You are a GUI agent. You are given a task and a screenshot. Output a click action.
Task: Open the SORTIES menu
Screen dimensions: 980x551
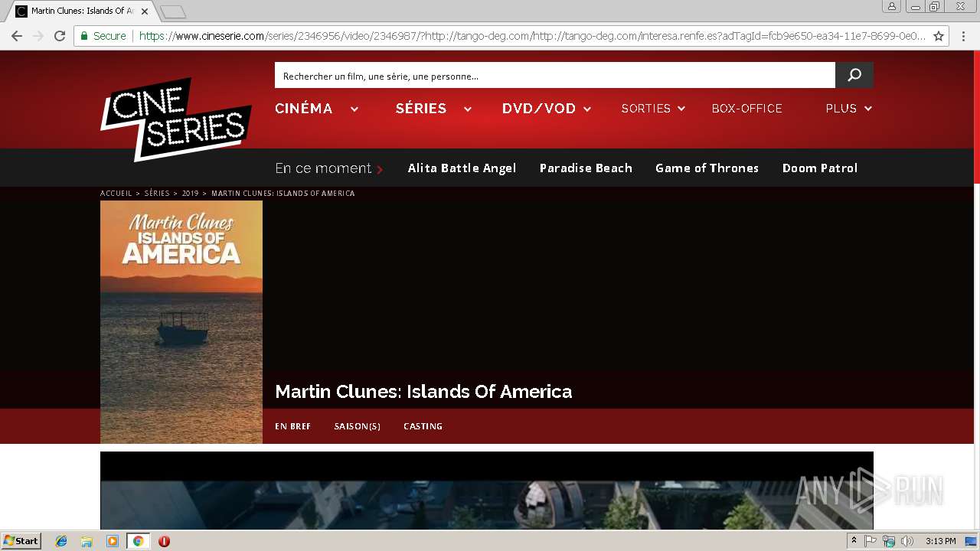pyautogui.click(x=645, y=109)
